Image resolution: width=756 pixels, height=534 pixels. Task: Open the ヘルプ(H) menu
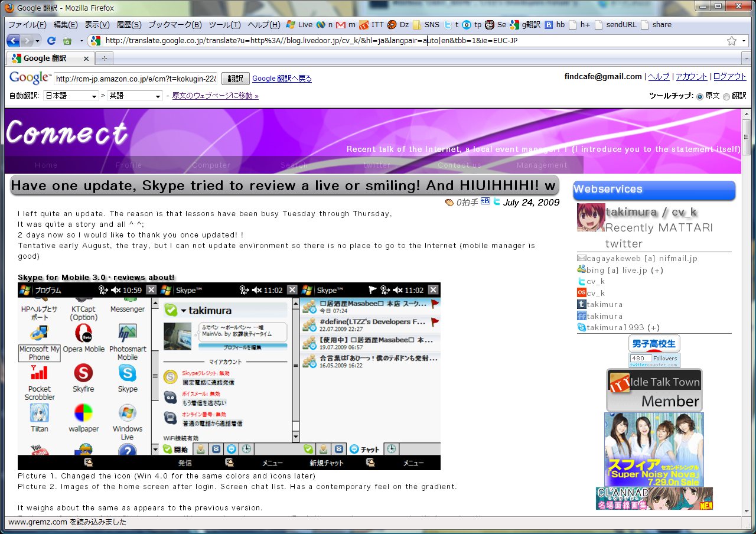coord(264,25)
